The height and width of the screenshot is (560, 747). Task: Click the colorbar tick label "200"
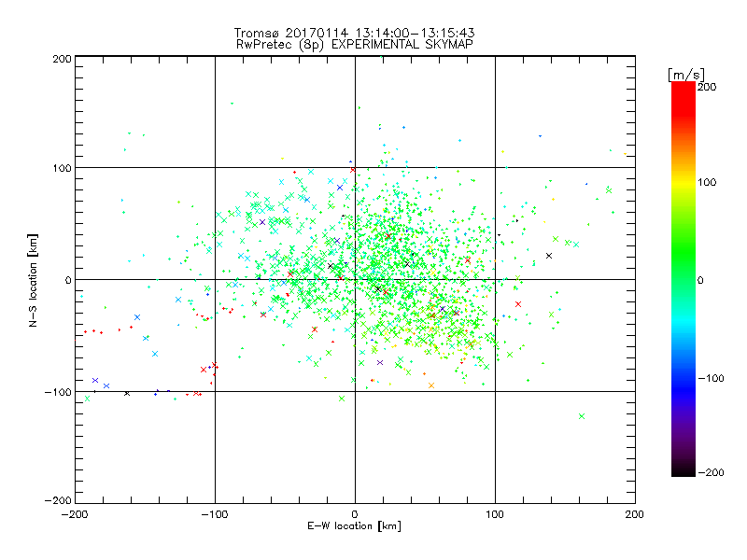pyautogui.click(x=707, y=87)
